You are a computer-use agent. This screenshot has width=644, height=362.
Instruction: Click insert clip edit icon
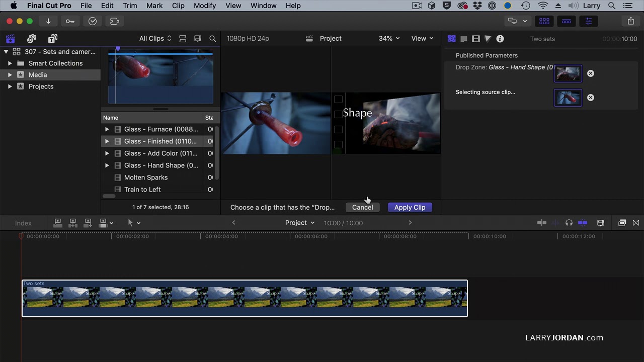click(x=73, y=223)
